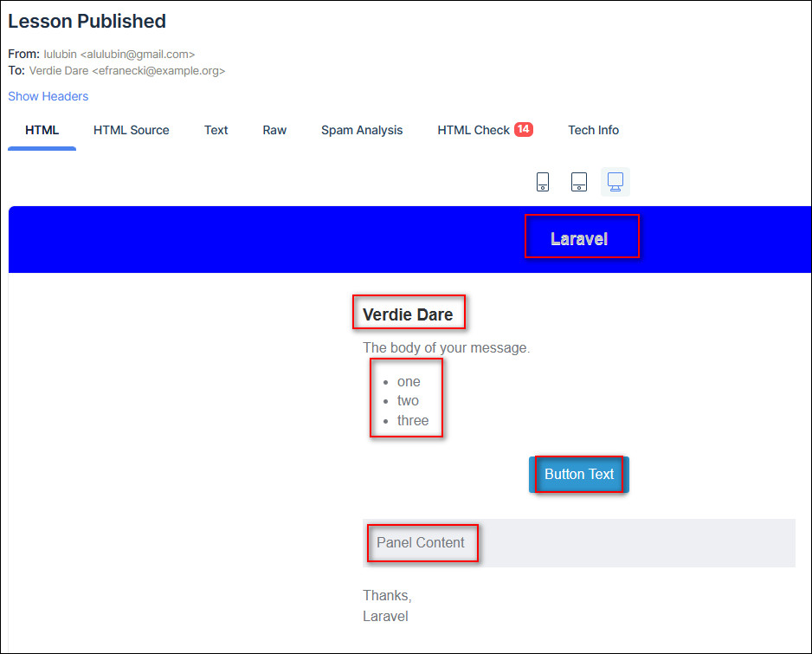The width and height of the screenshot is (812, 654).
Task: Click the Laravel signature under Thanks
Action: (x=385, y=617)
